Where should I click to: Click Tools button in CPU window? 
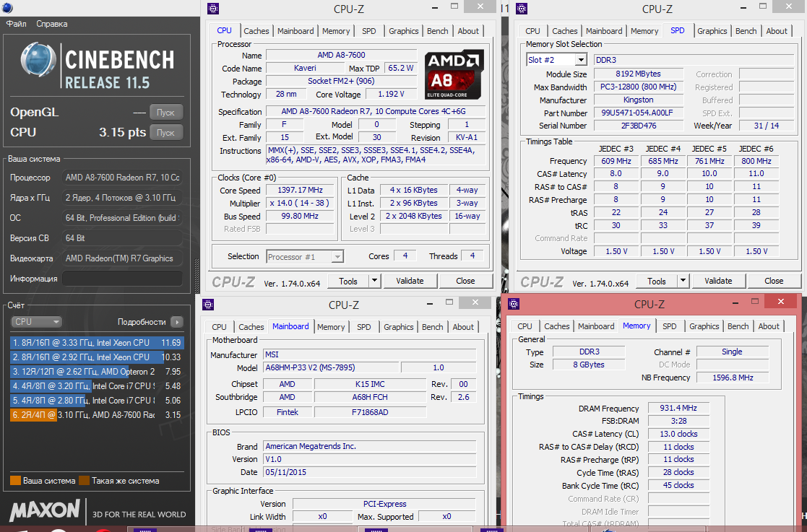tap(348, 282)
